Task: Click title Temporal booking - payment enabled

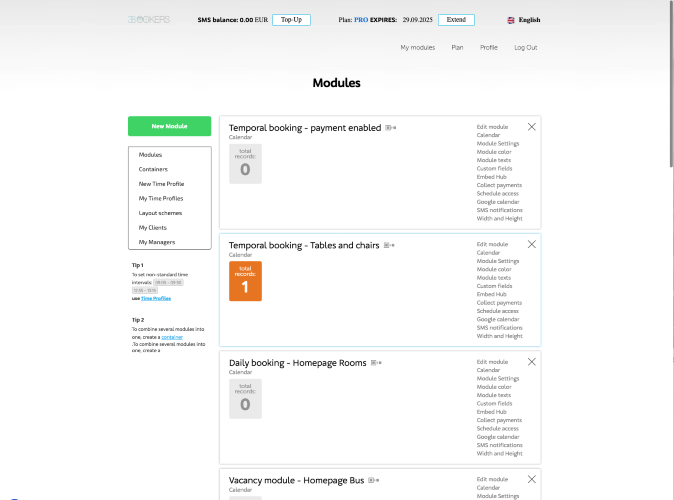Action: point(305,128)
